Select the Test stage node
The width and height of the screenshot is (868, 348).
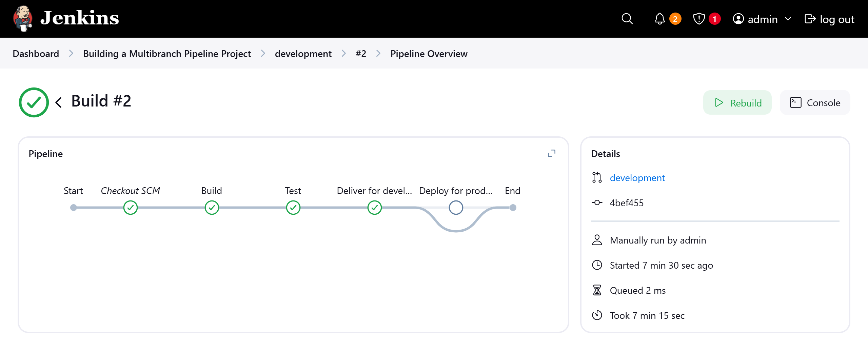[x=293, y=208]
